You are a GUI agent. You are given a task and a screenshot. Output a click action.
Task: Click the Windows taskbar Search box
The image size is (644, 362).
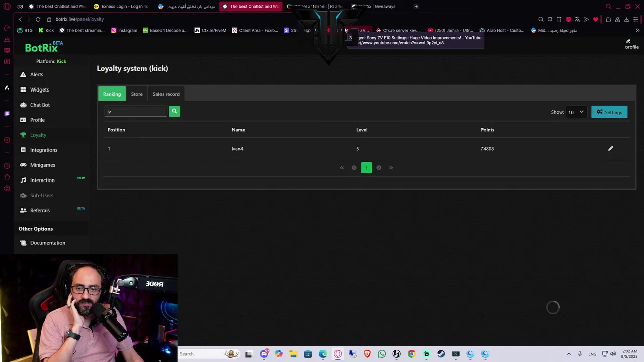coord(209,354)
